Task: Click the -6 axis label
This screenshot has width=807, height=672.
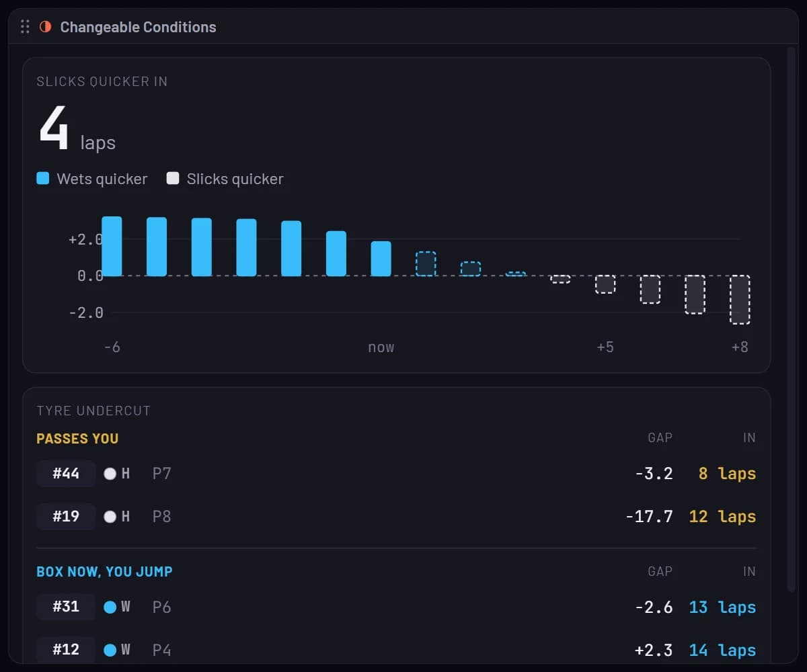Action: click(112, 347)
